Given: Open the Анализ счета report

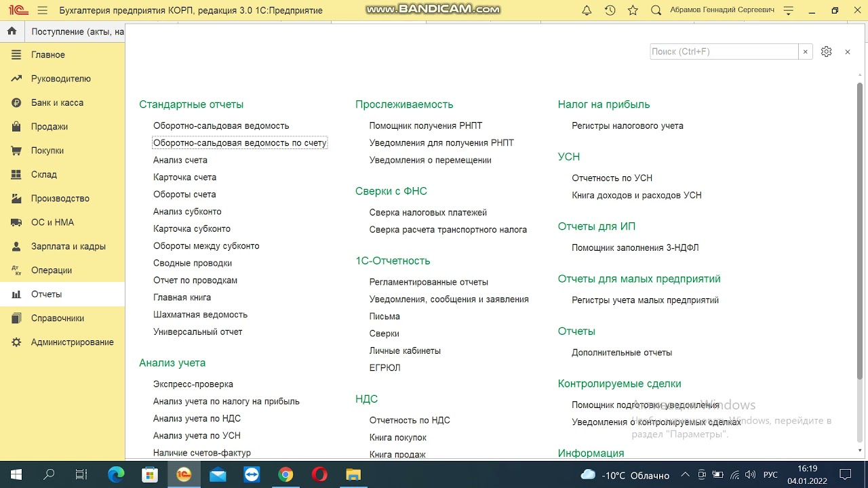Looking at the screenshot, I should (x=180, y=160).
